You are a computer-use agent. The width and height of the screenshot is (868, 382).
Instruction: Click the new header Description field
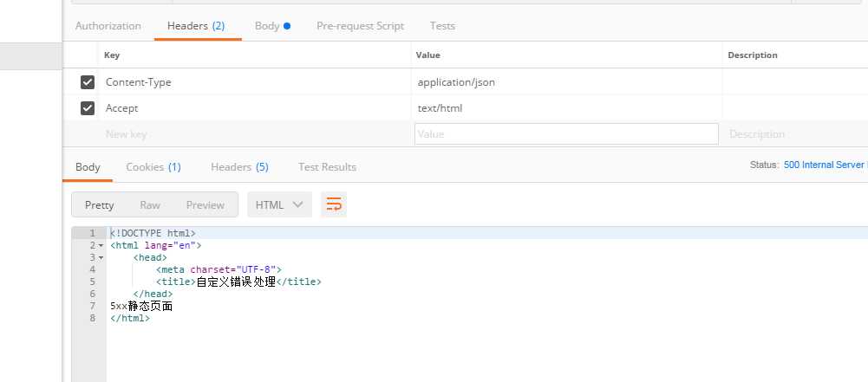pos(795,134)
